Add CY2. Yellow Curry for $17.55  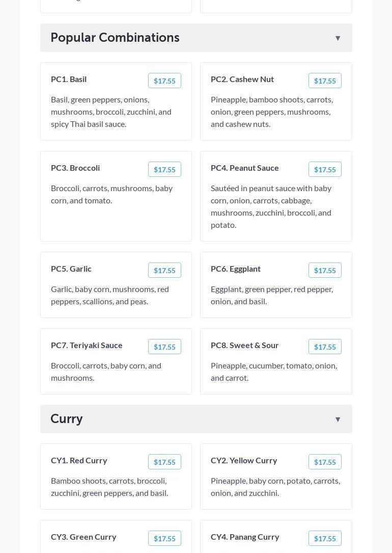click(325, 462)
